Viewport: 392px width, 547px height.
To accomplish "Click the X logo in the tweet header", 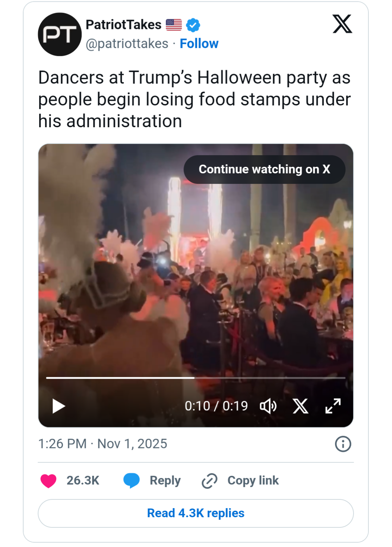I will point(342,24).
